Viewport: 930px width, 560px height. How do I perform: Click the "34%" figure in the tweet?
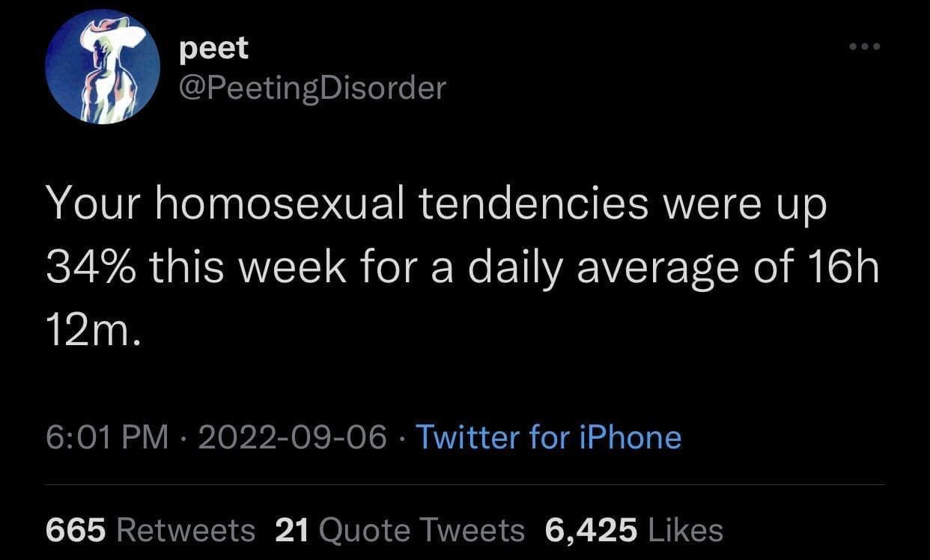(90, 266)
